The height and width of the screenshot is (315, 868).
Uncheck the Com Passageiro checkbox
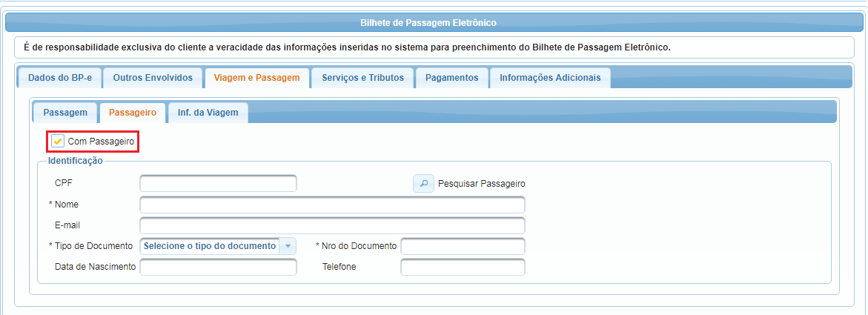click(58, 142)
